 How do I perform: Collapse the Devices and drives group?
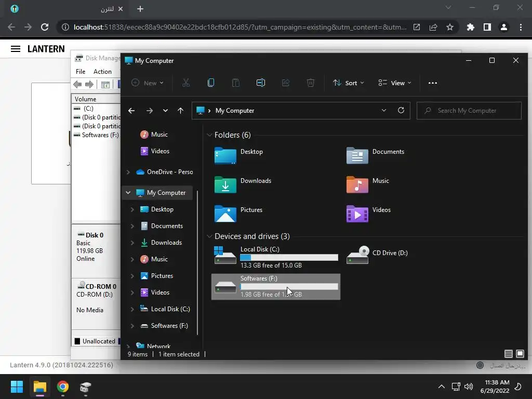point(209,236)
